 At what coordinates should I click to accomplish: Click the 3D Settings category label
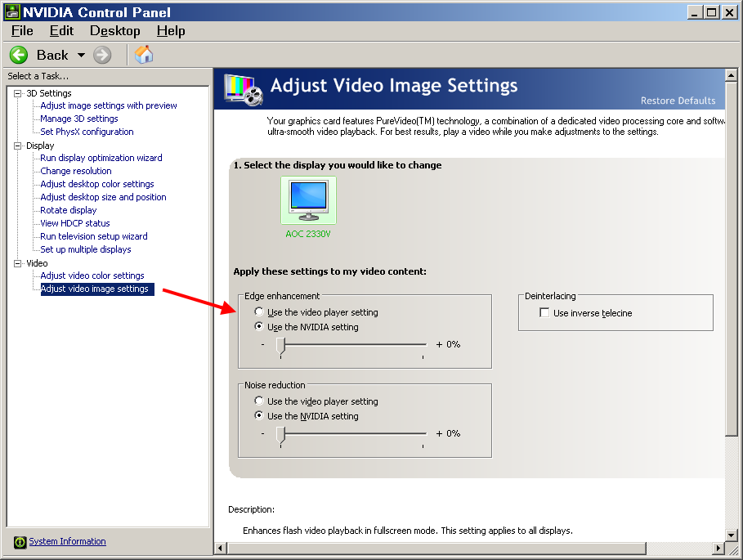(x=49, y=93)
